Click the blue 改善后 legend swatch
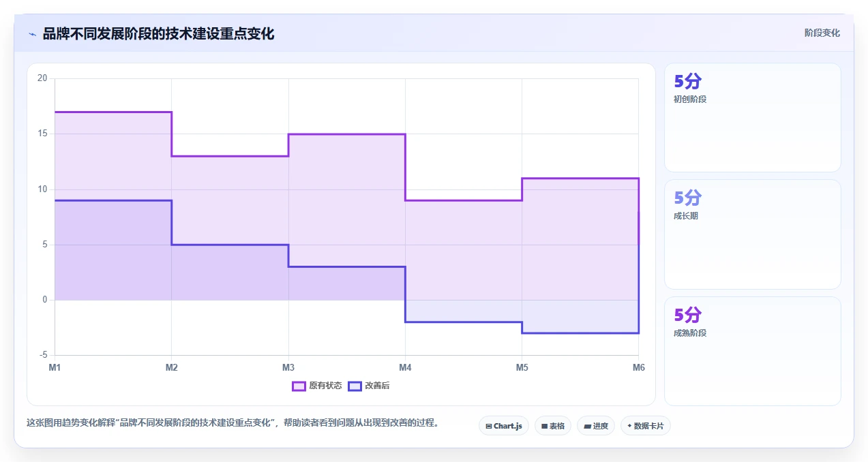Screen dimensions: 868x462 tap(355, 386)
